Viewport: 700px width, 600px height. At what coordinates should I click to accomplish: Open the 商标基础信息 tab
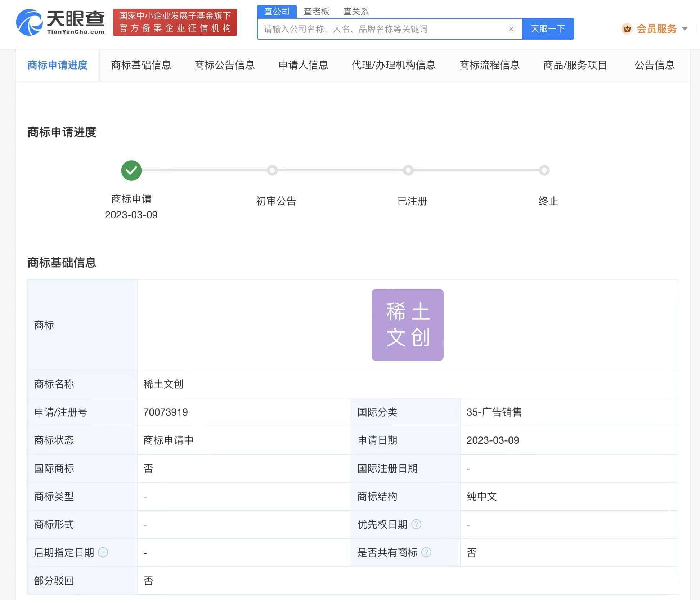point(142,65)
